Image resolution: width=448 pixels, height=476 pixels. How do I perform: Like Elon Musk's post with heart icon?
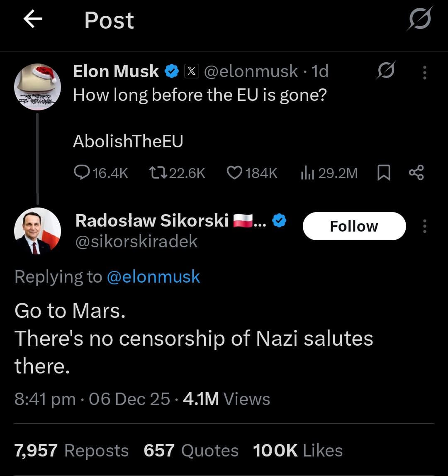point(235,173)
